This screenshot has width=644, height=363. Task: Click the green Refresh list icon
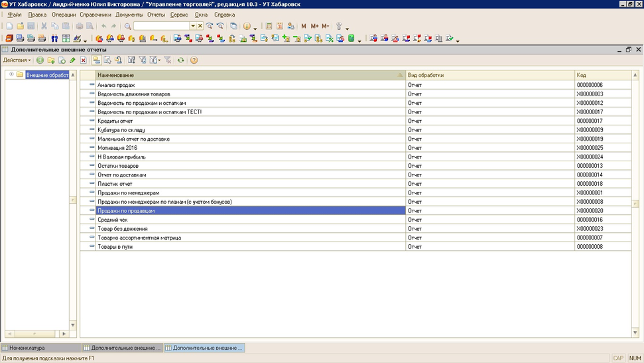tap(180, 60)
